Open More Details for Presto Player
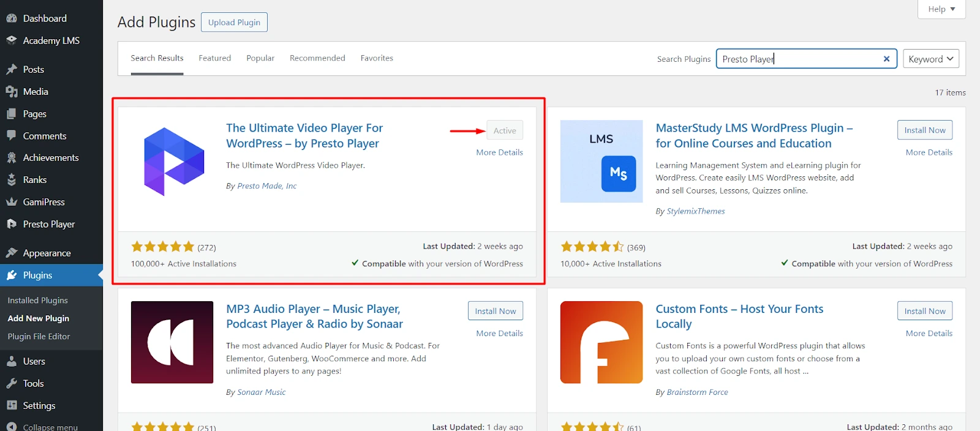 [500, 152]
